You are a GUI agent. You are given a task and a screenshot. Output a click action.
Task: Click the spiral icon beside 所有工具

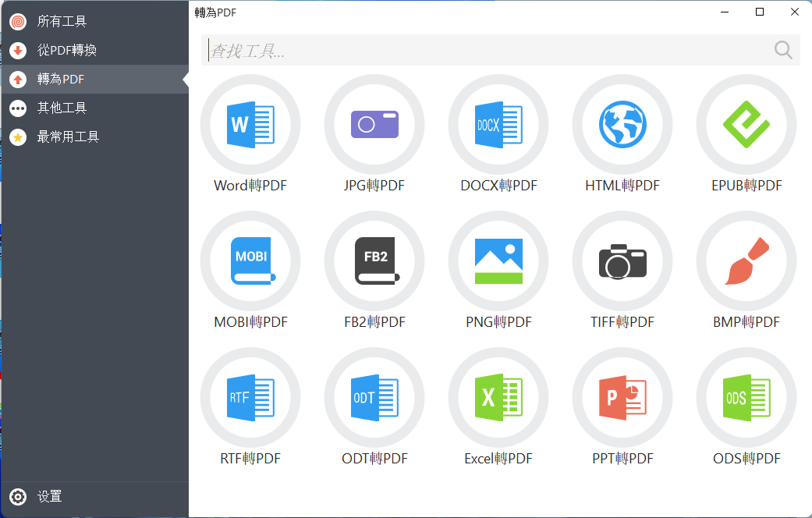(x=18, y=22)
